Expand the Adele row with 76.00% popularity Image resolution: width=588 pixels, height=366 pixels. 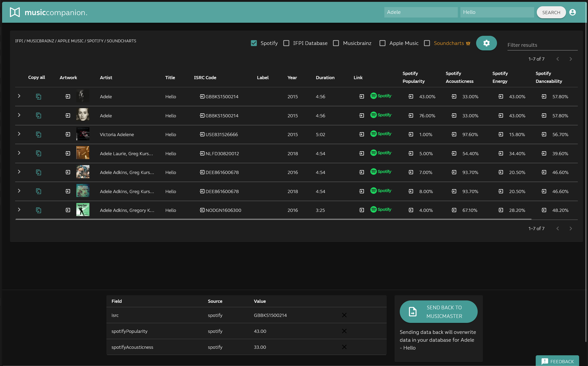19,115
